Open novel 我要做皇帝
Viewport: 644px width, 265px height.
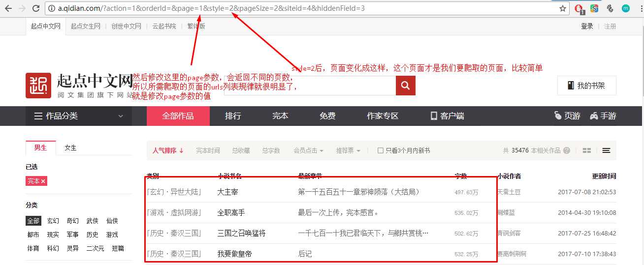[234, 254]
